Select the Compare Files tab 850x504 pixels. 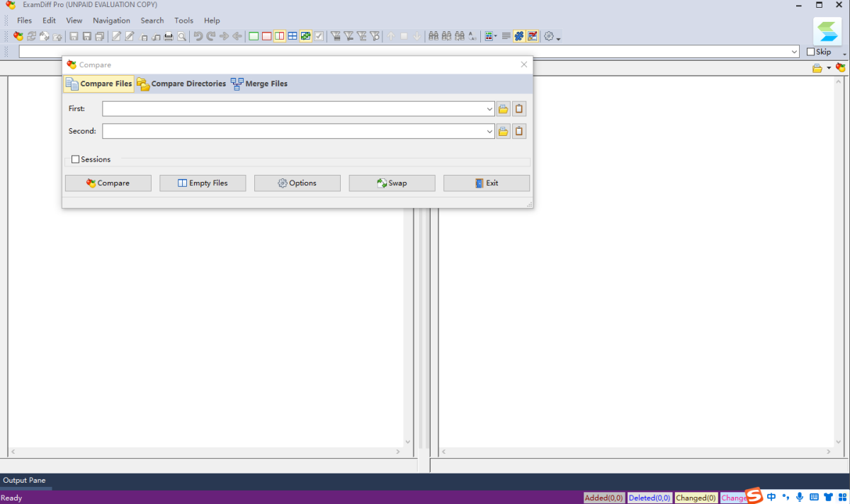[x=98, y=84]
